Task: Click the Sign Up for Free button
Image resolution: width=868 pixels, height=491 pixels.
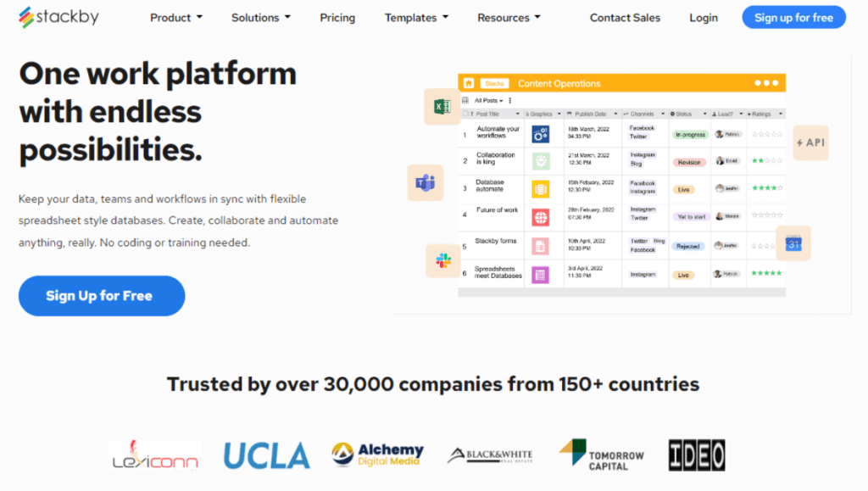Action: [101, 296]
